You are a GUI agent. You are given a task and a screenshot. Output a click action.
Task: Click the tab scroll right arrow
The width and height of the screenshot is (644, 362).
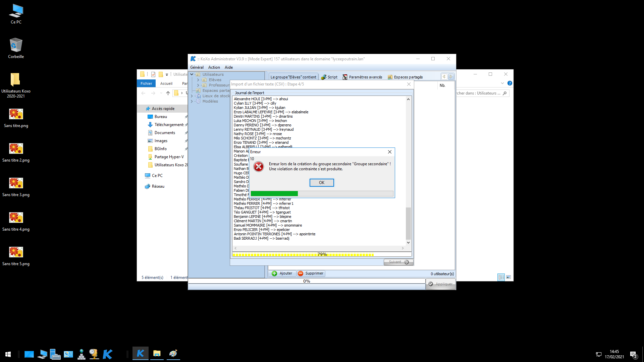point(451,77)
